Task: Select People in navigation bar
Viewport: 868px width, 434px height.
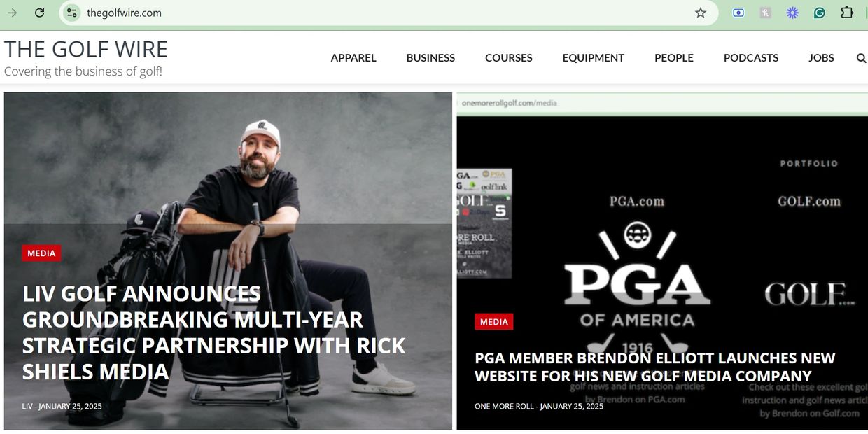Action: [674, 58]
